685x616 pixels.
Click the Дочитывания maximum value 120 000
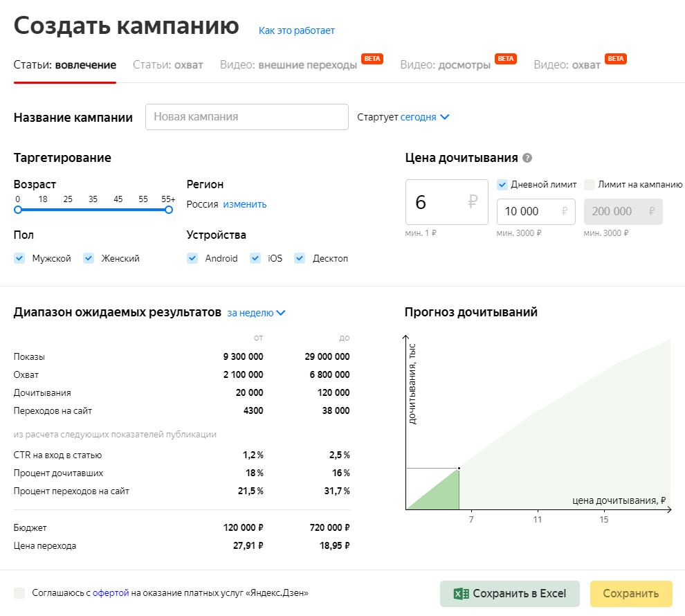pyautogui.click(x=334, y=392)
